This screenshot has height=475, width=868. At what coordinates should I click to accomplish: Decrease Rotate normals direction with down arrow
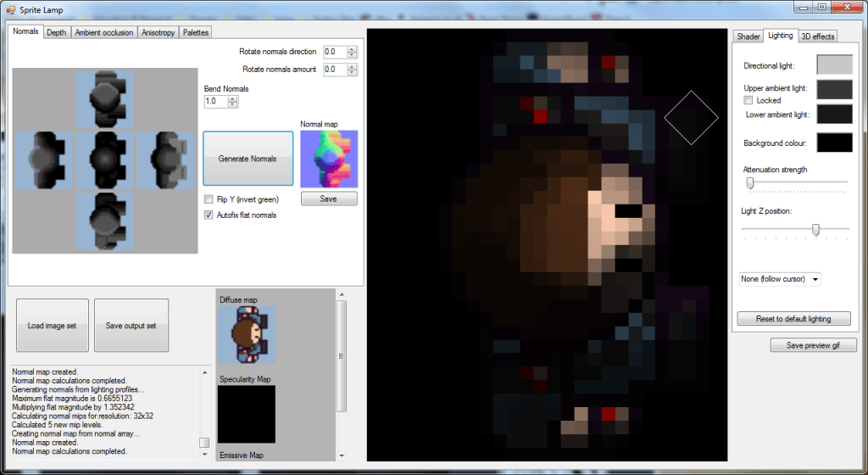tap(352, 55)
